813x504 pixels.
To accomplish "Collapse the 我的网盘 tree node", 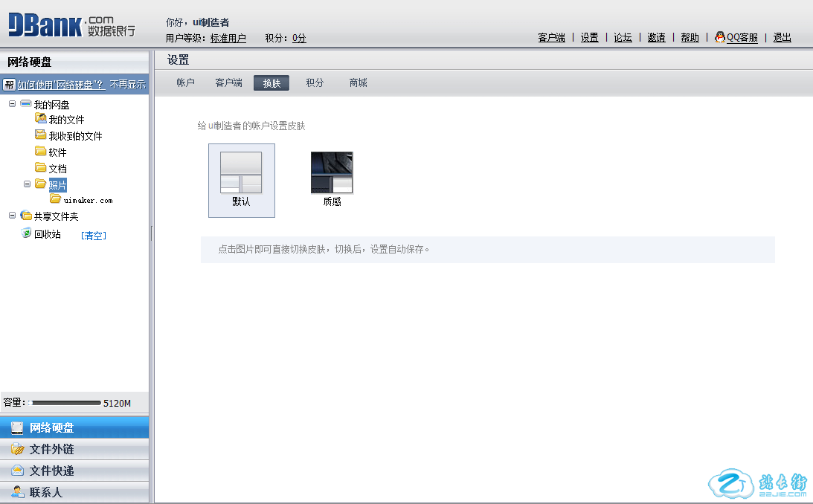I will coord(13,104).
